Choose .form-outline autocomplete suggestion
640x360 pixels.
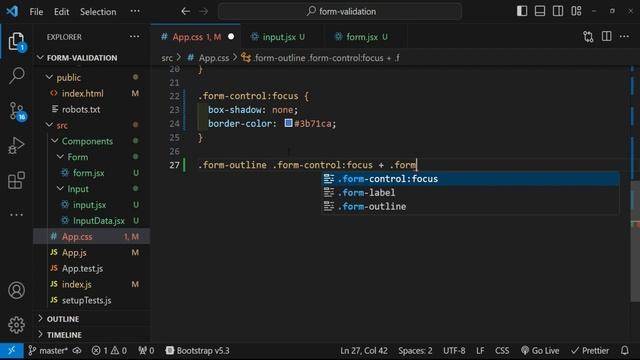[470, 207]
